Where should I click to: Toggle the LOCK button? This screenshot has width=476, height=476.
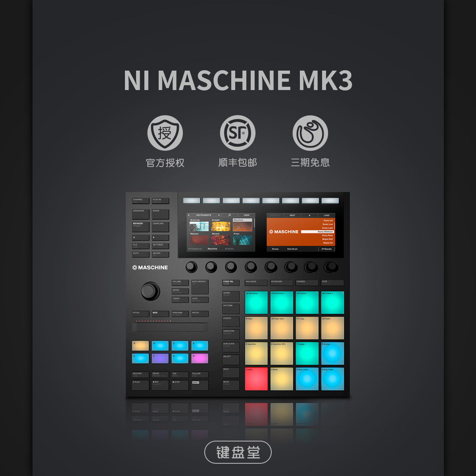(200, 299)
